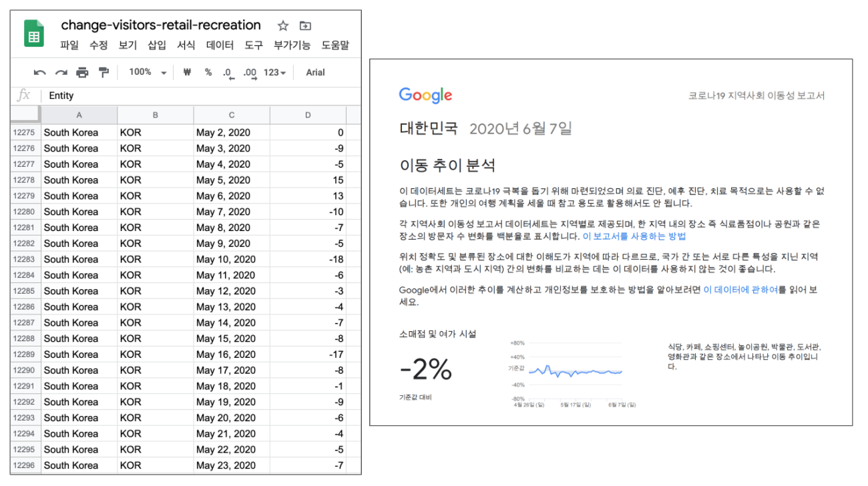Screen dimensions: 868x486
Task: Increase decimal places button
Action: [250, 73]
